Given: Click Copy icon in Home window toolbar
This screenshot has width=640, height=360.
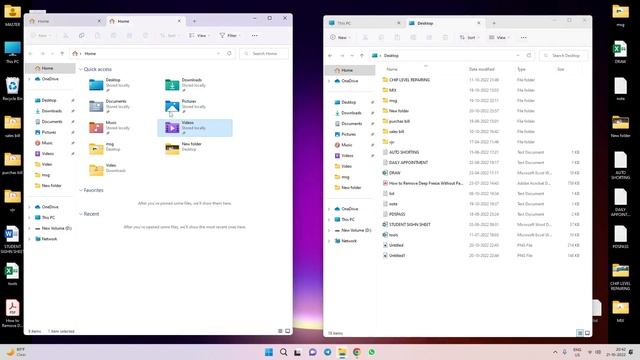Looking at the screenshot, I should pyautogui.click(x=82, y=36).
